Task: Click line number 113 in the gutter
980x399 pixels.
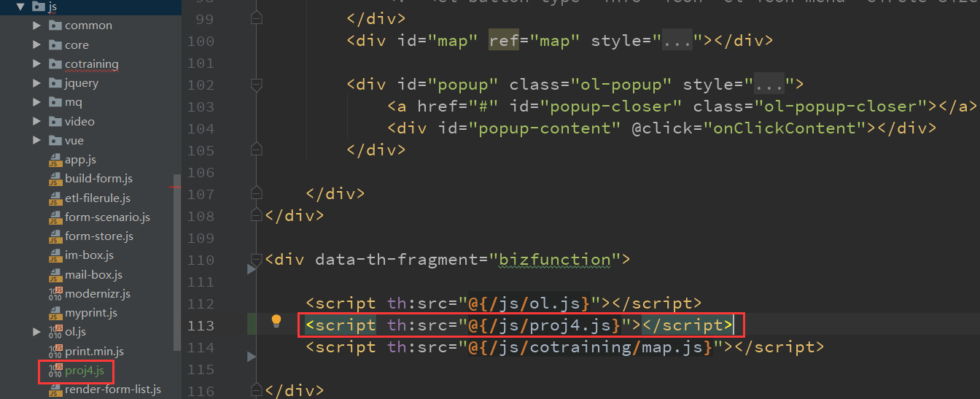Action: click(201, 325)
